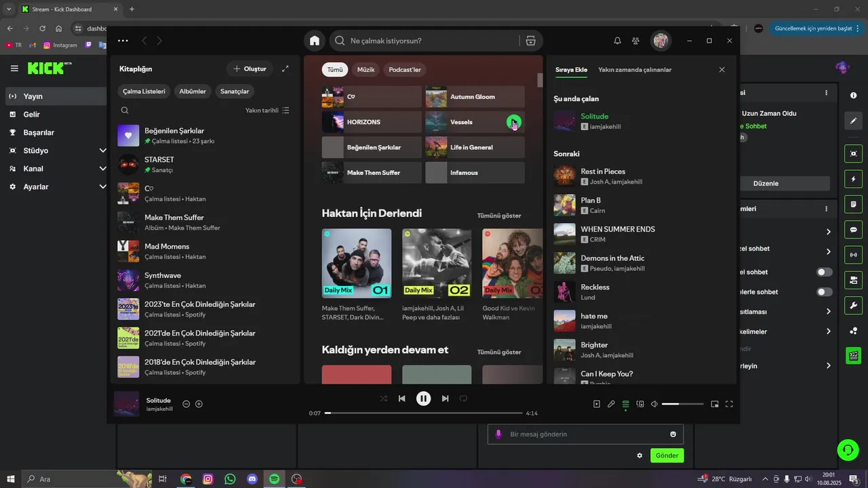The height and width of the screenshot is (488, 868).
Task: Toggle repeat mode
Action: pyautogui.click(x=463, y=399)
